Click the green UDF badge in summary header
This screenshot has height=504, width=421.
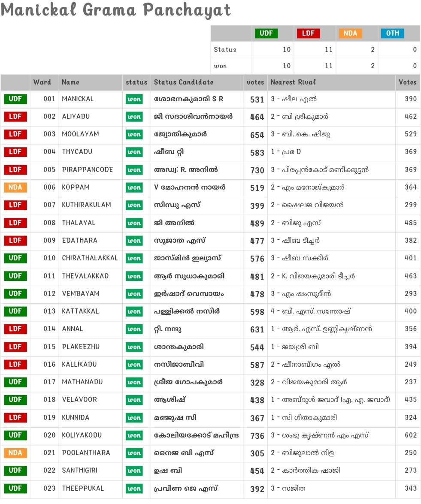point(266,33)
